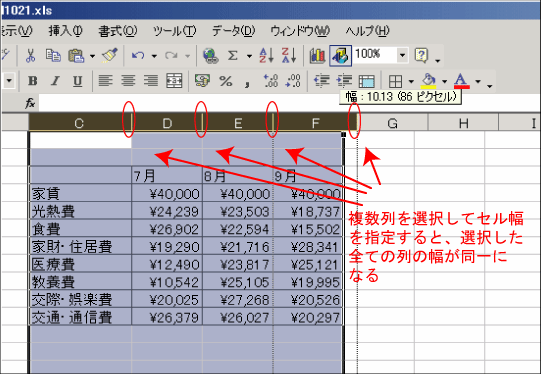
Task: Click the AutoSum sigma icon
Action: tap(233, 55)
